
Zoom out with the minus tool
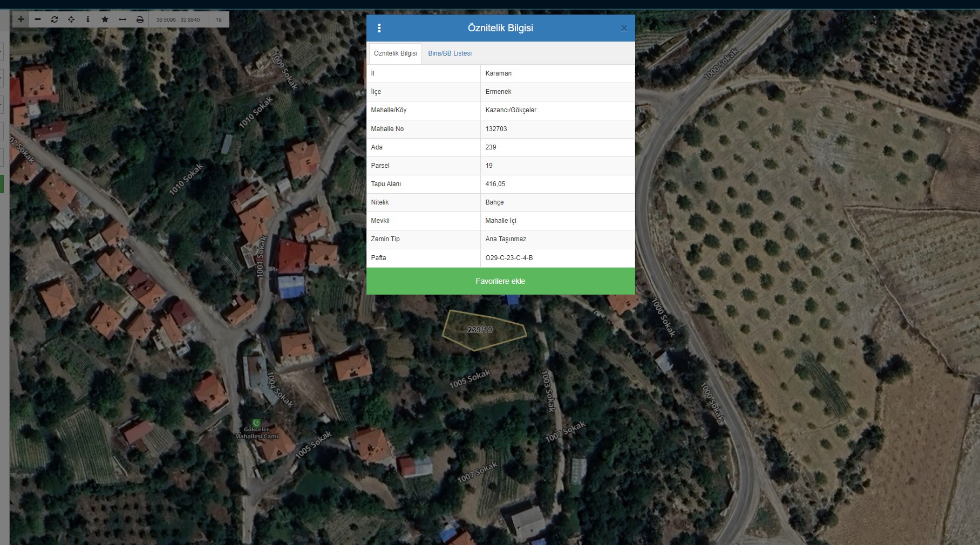38,19
